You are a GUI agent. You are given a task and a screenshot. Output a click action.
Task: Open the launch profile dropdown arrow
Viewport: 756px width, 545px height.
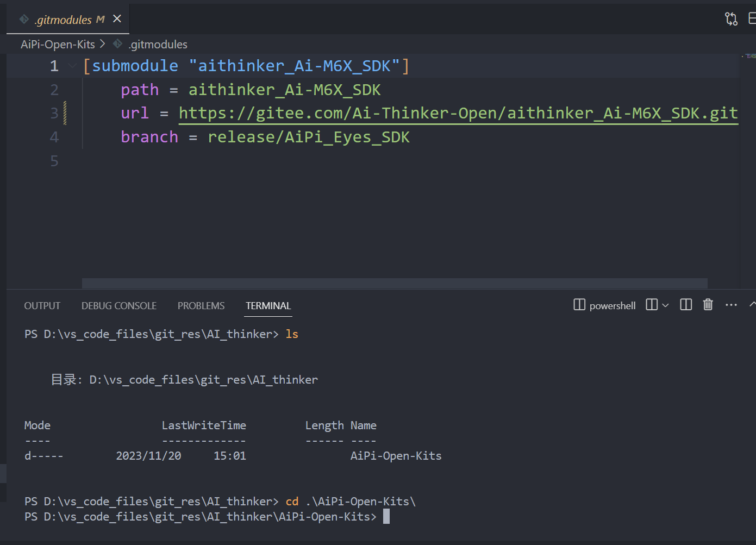(666, 305)
